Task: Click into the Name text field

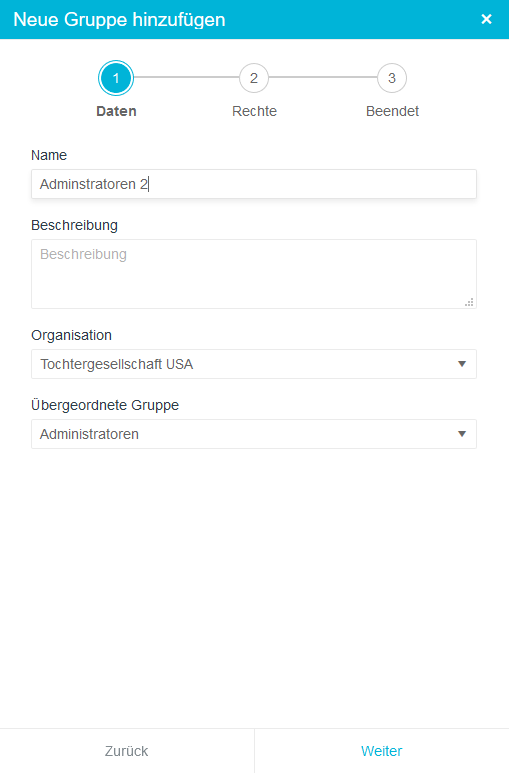Action: pos(254,184)
